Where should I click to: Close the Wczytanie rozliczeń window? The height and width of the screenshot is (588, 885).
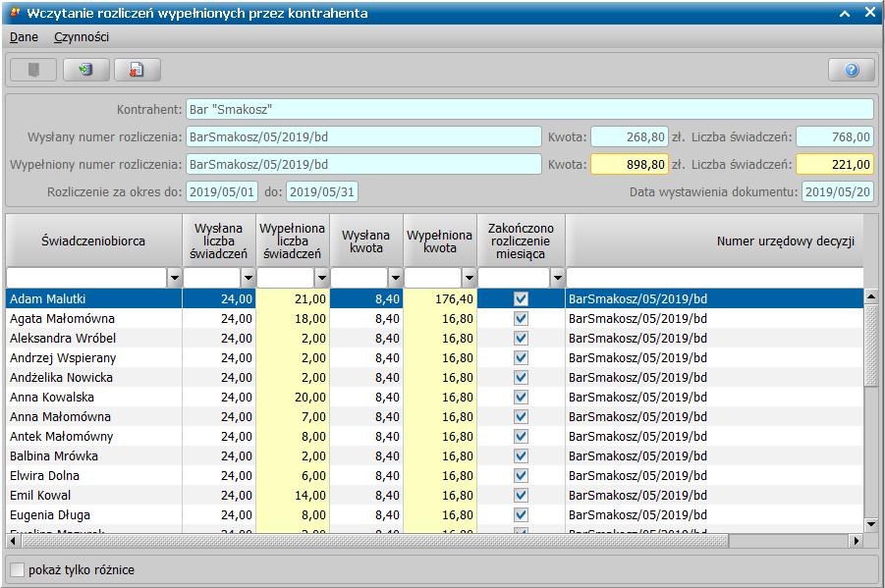click(x=869, y=13)
